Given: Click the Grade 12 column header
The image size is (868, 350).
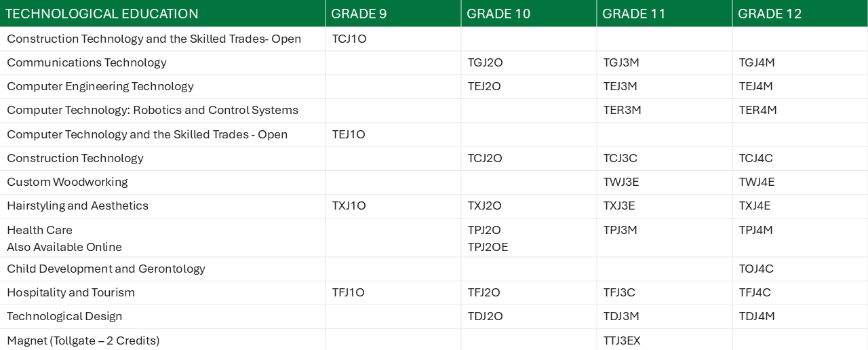Looking at the screenshot, I should tap(770, 14).
